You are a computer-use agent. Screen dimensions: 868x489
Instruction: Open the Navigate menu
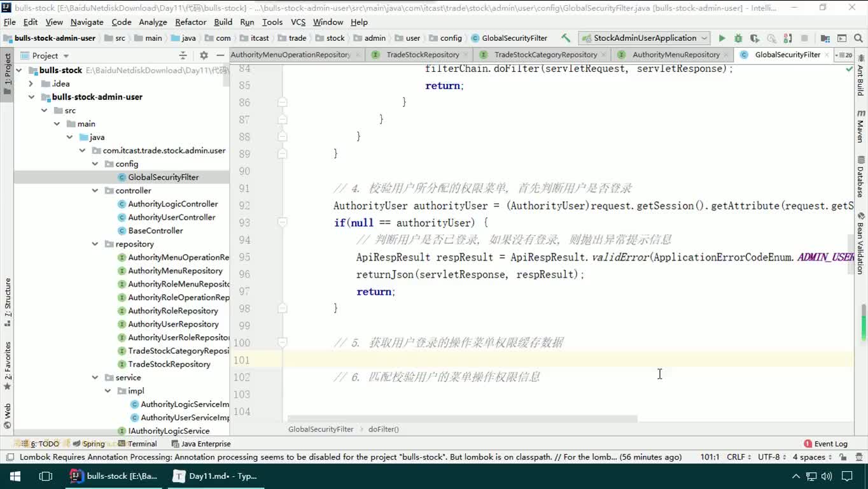point(87,22)
